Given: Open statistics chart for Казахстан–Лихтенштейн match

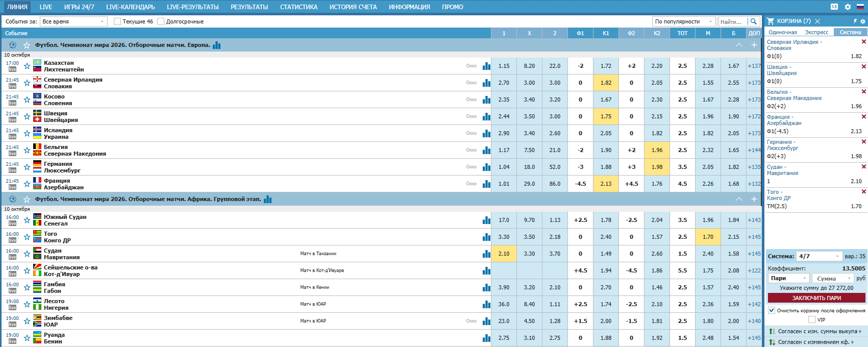Looking at the screenshot, I should [486, 66].
